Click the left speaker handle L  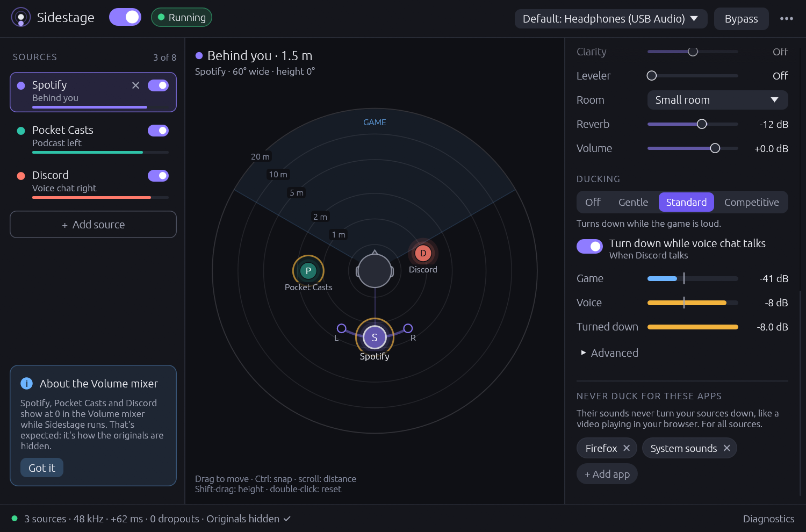(341, 328)
